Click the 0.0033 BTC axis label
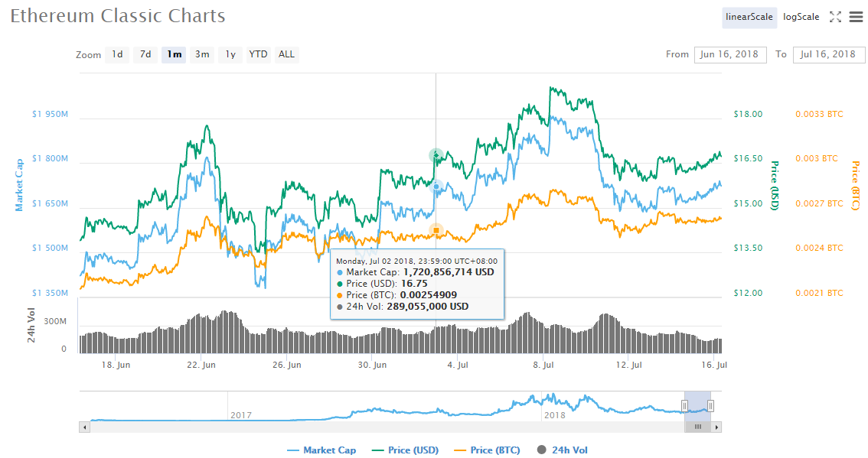This screenshot has width=868, height=458. point(819,114)
